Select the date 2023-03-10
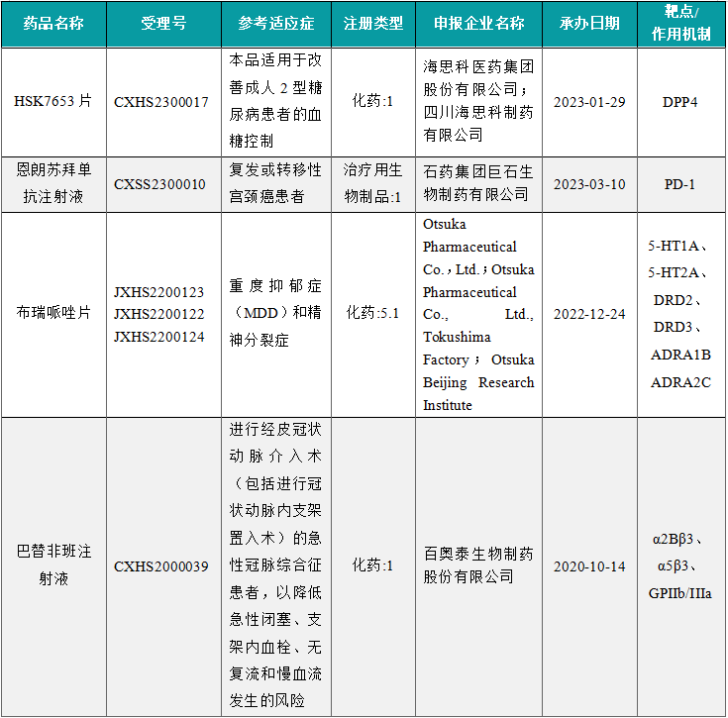The image size is (728, 718). point(589,185)
